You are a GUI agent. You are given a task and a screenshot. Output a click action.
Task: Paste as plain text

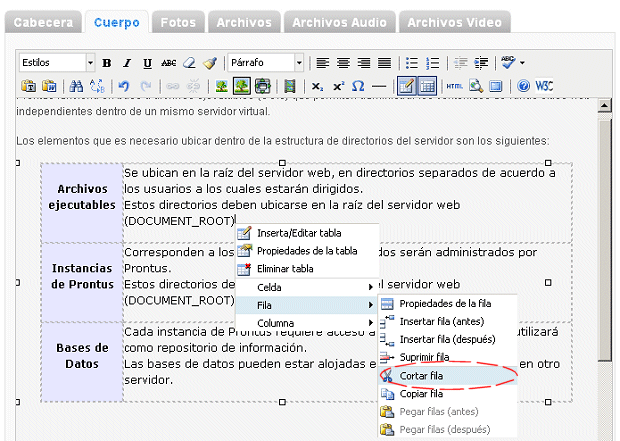[28, 86]
